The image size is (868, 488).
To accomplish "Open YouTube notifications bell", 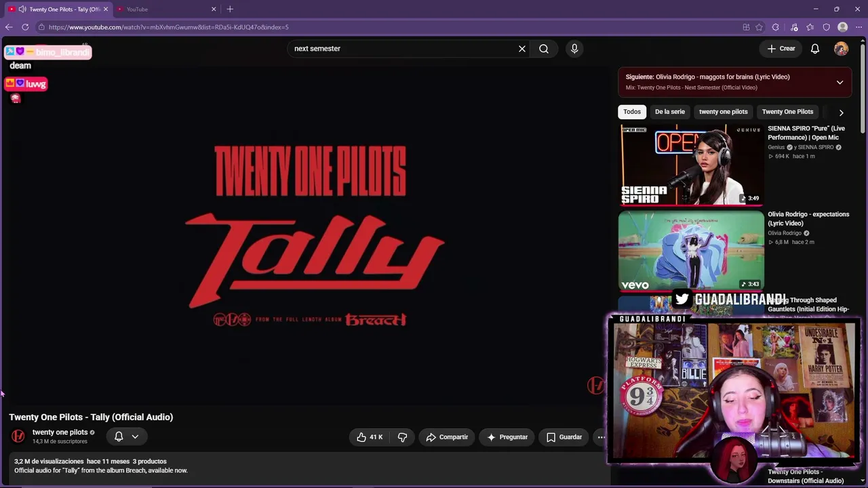I will click(815, 49).
